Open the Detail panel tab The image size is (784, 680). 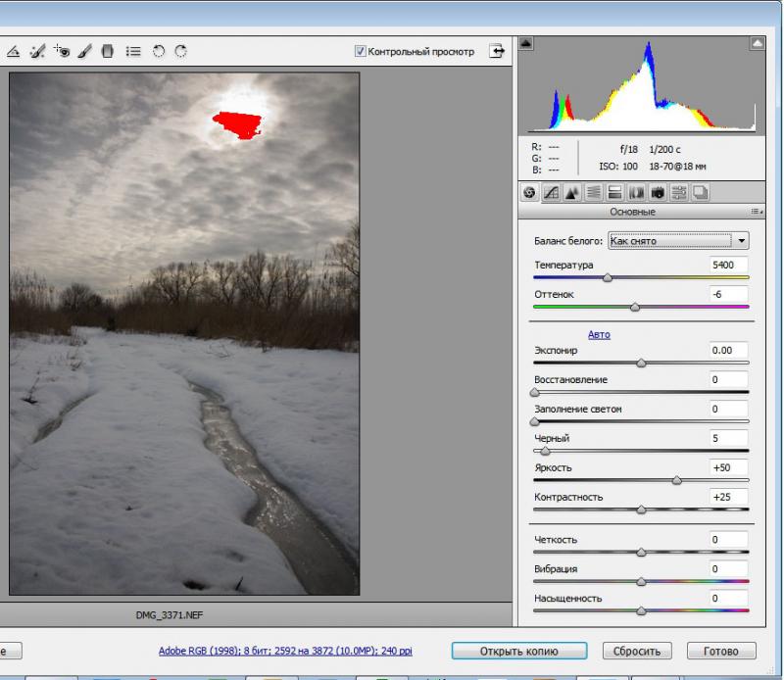pyautogui.click(x=572, y=192)
